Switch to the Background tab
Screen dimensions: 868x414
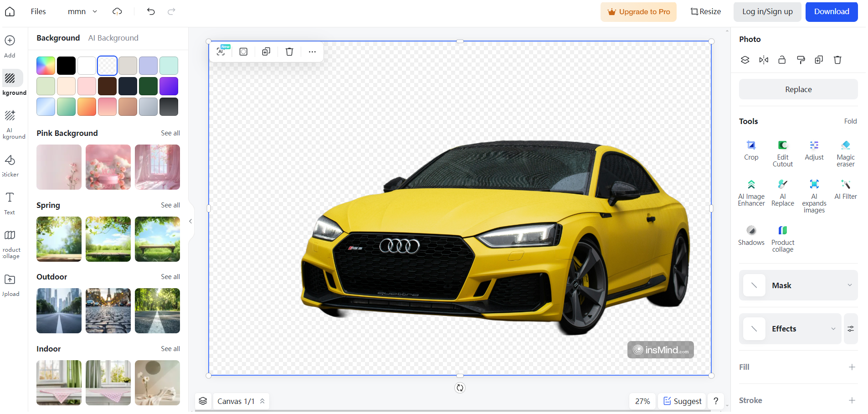[58, 38]
